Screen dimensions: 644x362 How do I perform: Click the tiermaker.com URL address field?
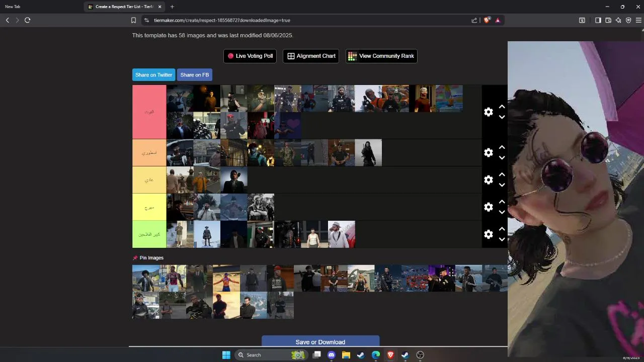point(221,20)
